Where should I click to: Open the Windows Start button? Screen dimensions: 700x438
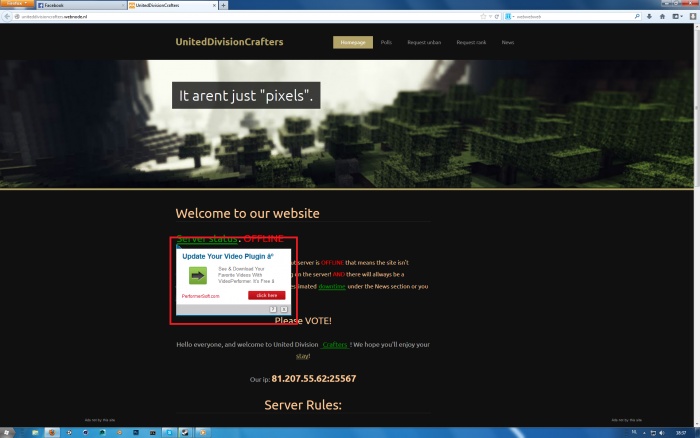pyautogui.click(x=6, y=433)
